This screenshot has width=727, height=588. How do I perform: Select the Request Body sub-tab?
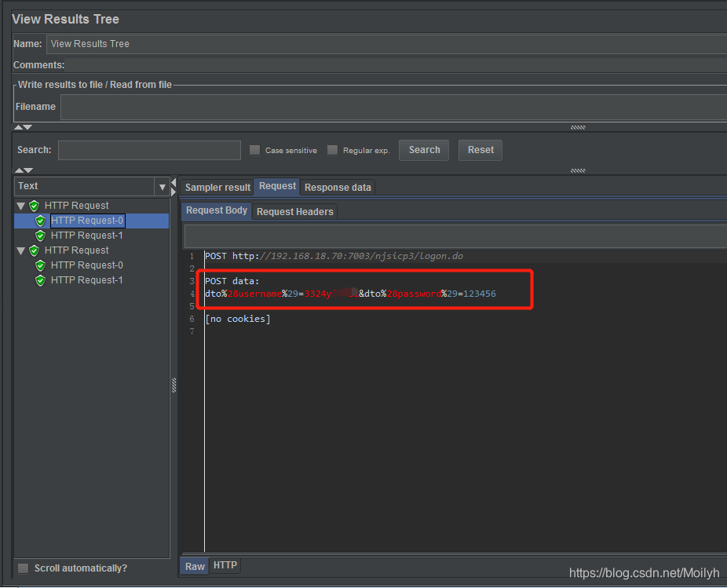click(217, 210)
